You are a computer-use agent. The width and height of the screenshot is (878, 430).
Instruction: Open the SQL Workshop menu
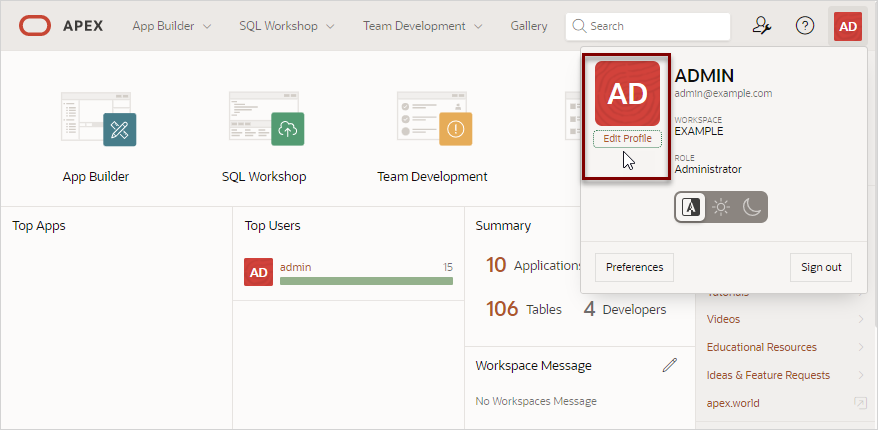click(x=287, y=26)
